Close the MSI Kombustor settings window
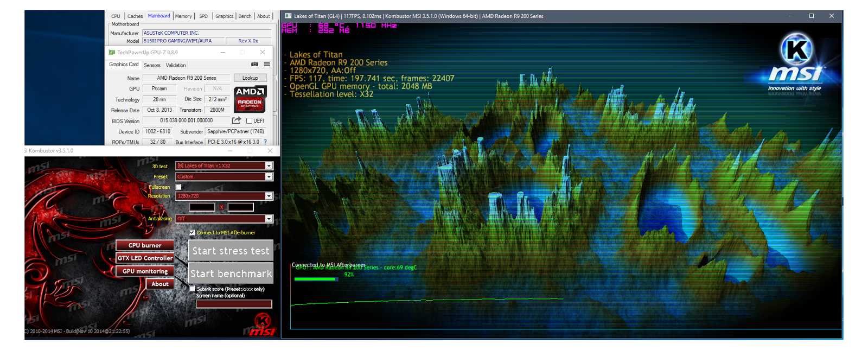868x350 pixels. [270, 150]
